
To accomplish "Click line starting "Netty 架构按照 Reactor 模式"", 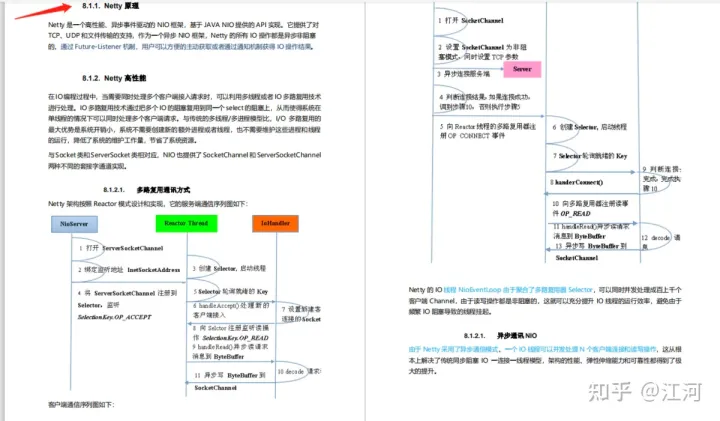I will (148, 204).
